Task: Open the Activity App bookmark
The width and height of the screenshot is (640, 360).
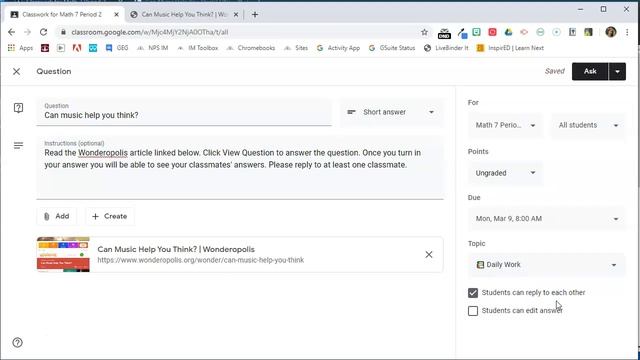Action: [338, 48]
